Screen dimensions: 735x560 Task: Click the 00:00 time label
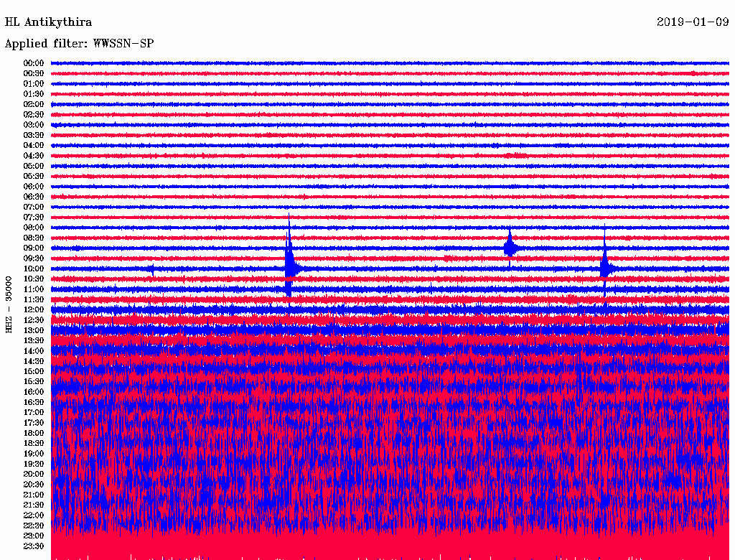pyautogui.click(x=34, y=63)
